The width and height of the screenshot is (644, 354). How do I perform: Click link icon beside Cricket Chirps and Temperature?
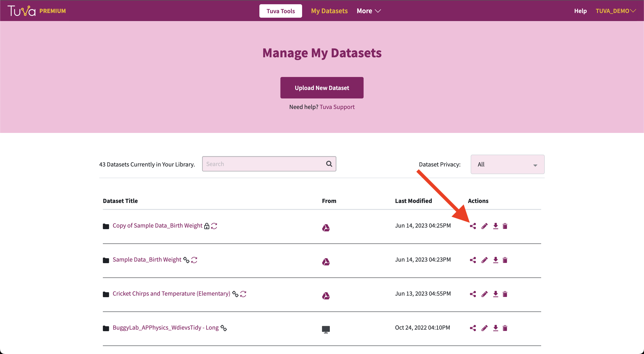pyautogui.click(x=235, y=294)
